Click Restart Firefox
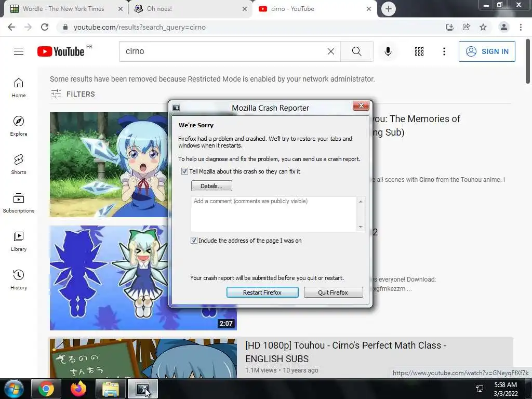Viewport: 532px width, 399px height. click(x=262, y=292)
